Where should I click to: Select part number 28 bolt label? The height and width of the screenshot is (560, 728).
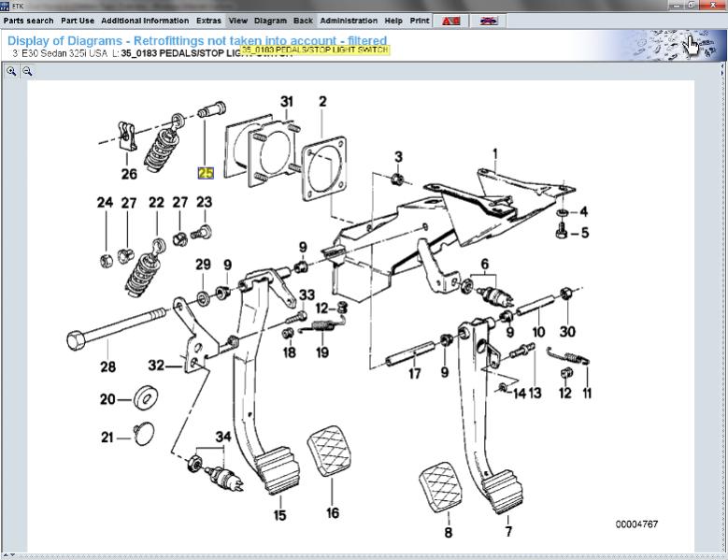pos(108,366)
